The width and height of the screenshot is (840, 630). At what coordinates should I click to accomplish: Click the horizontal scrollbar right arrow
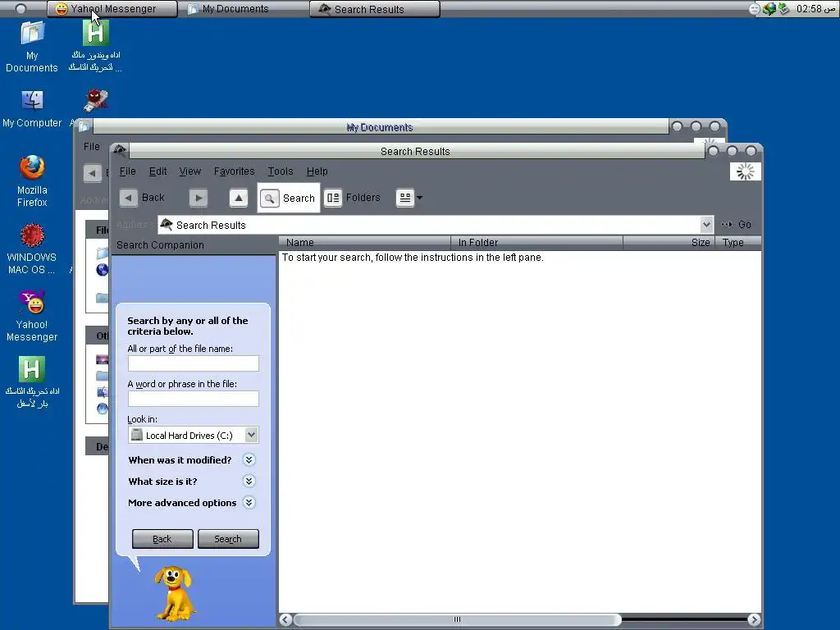point(754,620)
